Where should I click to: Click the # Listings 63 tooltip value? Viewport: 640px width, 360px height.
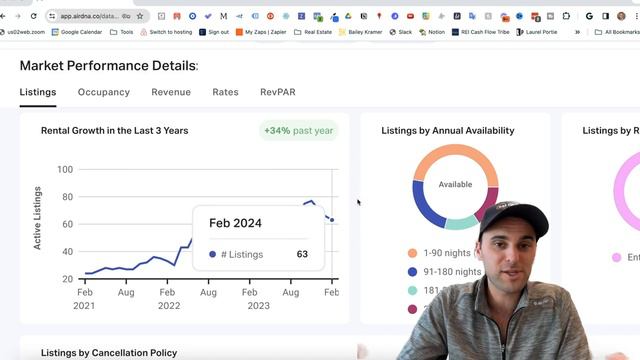click(x=302, y=254)
